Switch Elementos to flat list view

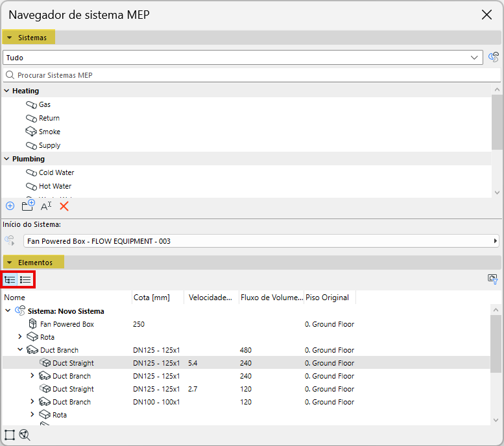pos(25,279)
